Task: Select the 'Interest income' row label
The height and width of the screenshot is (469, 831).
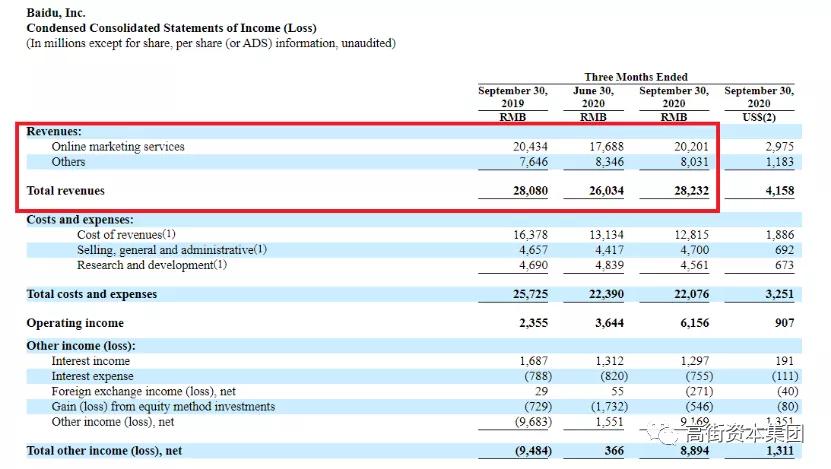Action: 91,361
